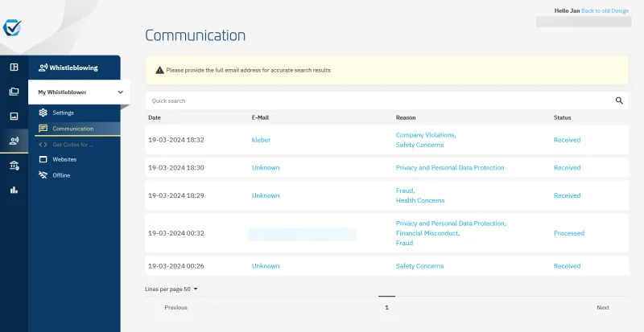Open the Processed status entry
The height and width of the screenshot is (332, 644).
pos(569,233)
